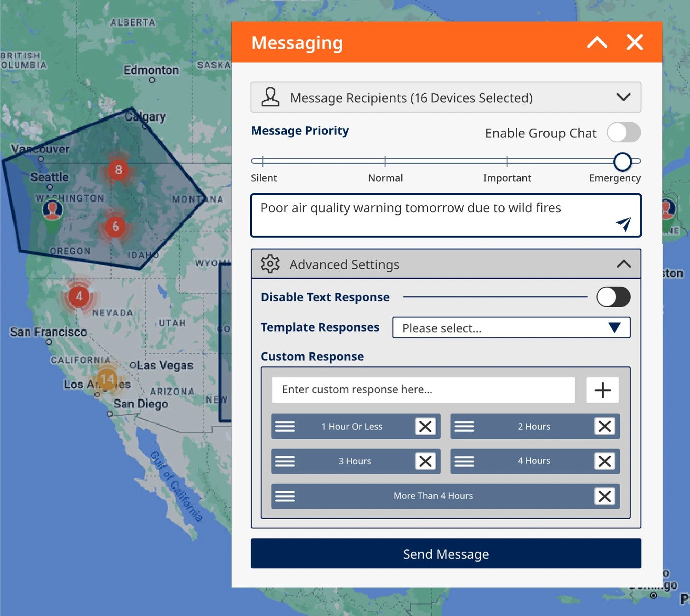Focus the message text box
This screenshot has width=690, height=616.
pyautogui.click(x=446, y=215)
